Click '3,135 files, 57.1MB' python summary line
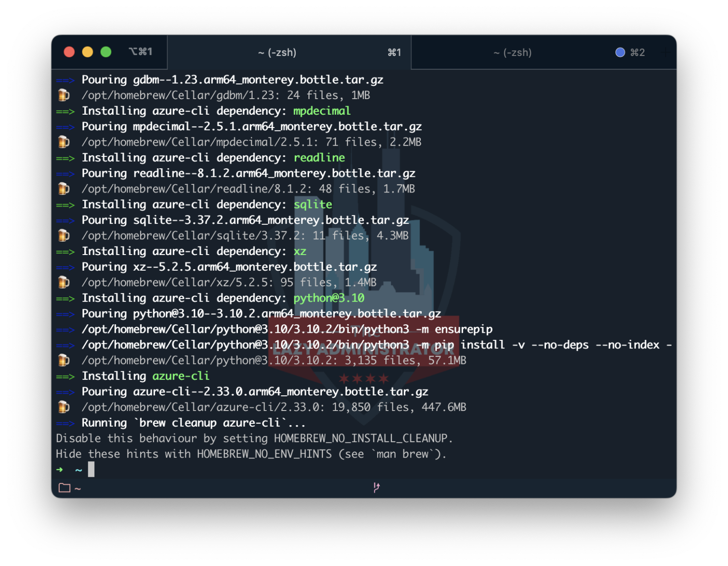The height and width of the screenshot is (566, 728). (x=274, y=361)
